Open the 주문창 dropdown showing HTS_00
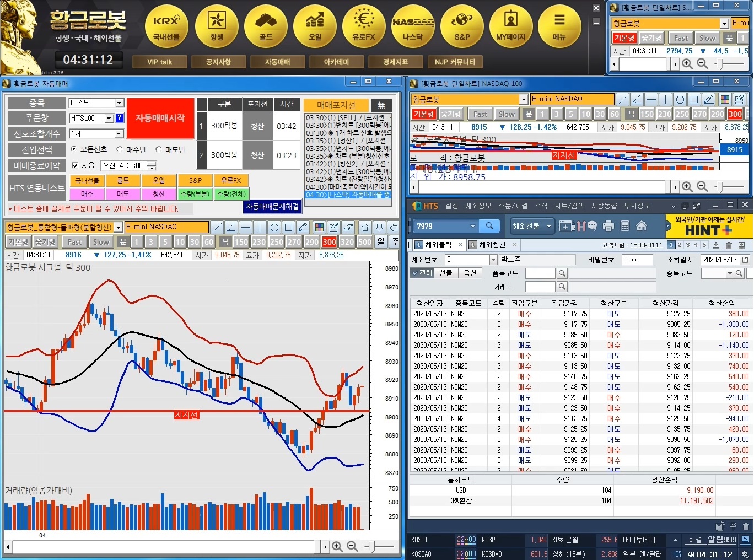754x560 pixels. click(x=109, y=118)
